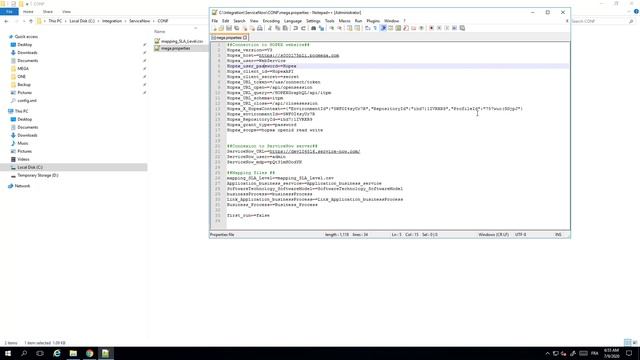Toggle Show All Characters toolbar icon

[x=375, y=28]
